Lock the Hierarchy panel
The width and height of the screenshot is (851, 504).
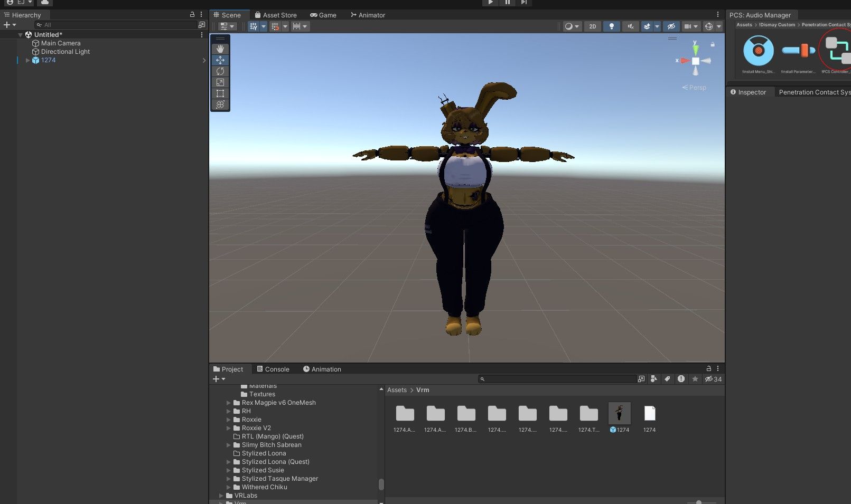(x=192, y=15)
